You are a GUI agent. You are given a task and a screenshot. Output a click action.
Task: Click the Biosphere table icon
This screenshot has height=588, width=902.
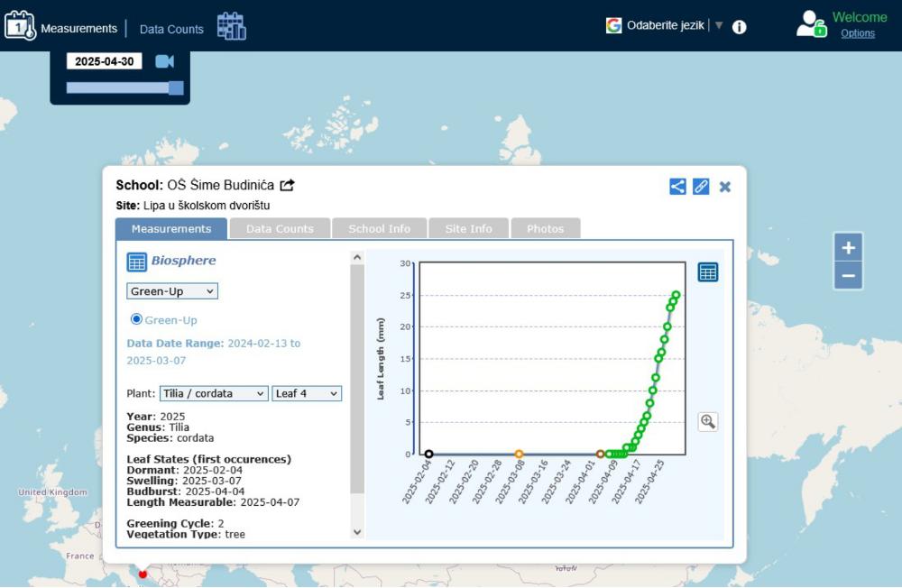(x=136, y=262)
